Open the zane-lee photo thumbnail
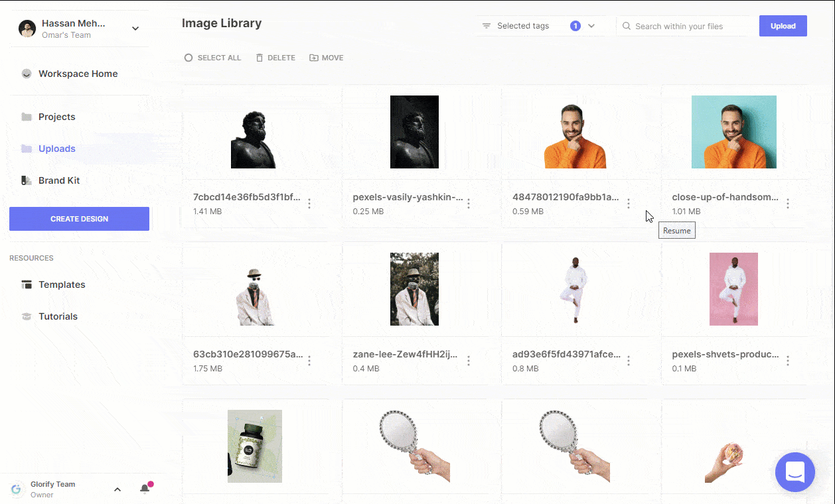Viewport: 835px width, 504px height. (x=414, y=289)
